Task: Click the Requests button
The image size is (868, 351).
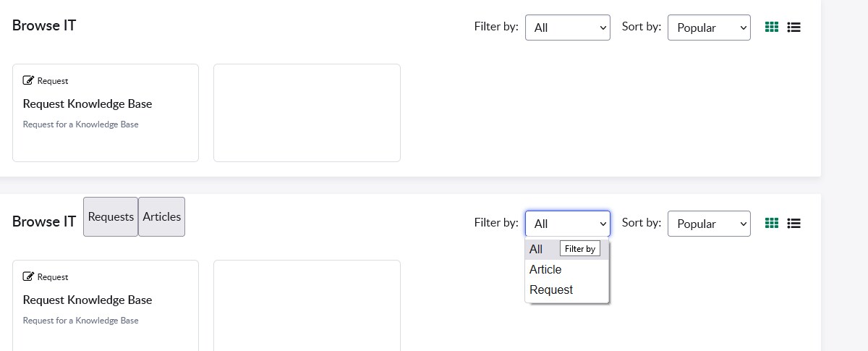Action: pyautogui.click(x=111, y=216)
